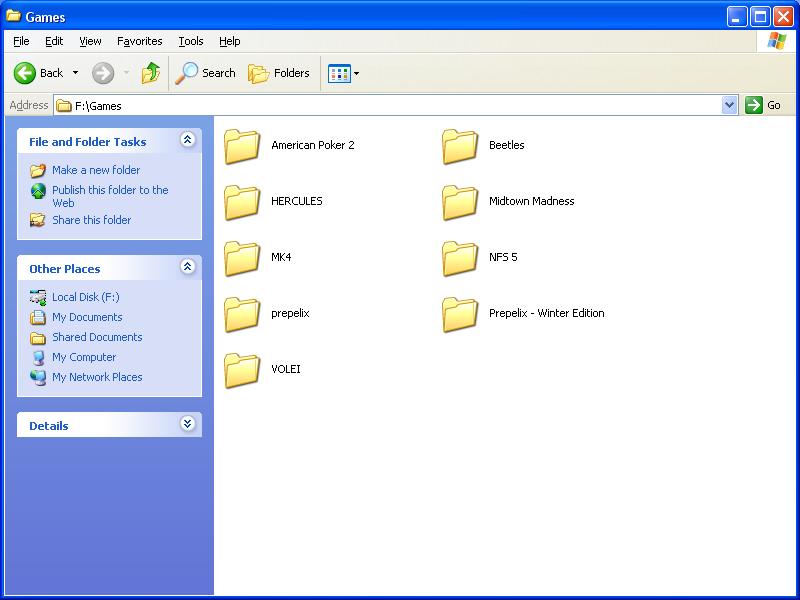The height and width of the screenshot is (600, 800).
Task: Select the Beetles folder icon
Action: coord(460,146)
